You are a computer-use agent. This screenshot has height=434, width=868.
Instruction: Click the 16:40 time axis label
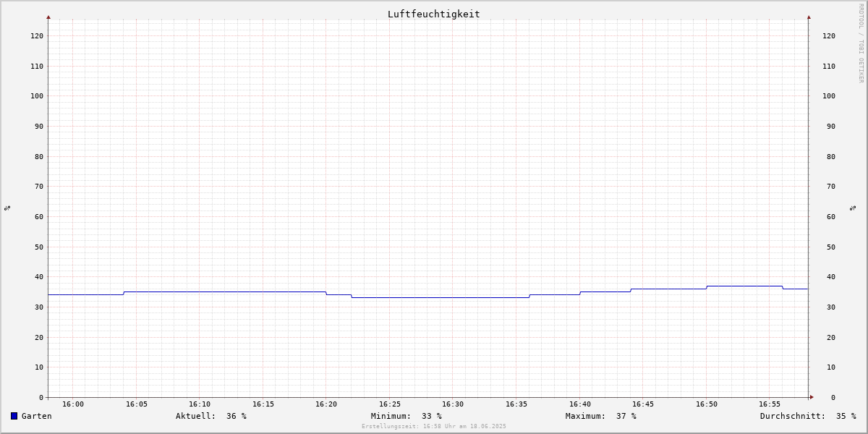click(x=580, y=404)
